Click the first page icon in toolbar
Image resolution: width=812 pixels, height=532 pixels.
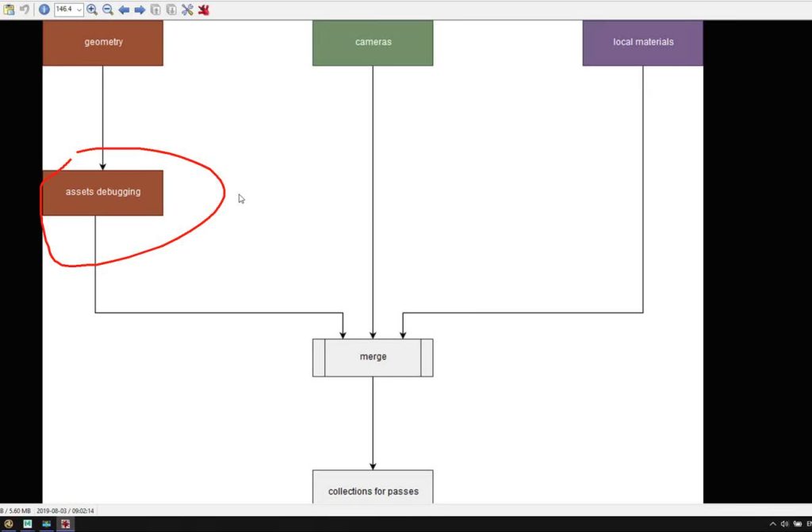click(155, 10)
